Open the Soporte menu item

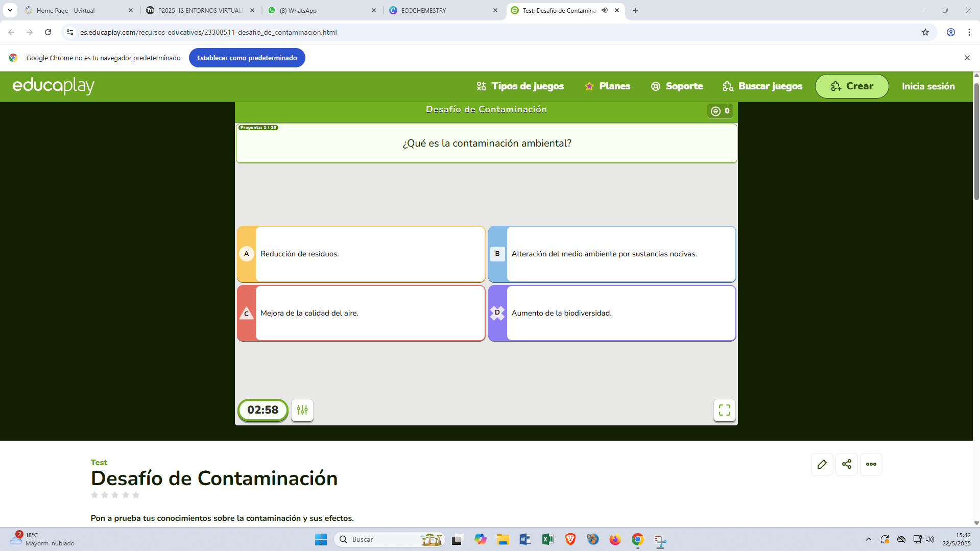coord(677,86)
